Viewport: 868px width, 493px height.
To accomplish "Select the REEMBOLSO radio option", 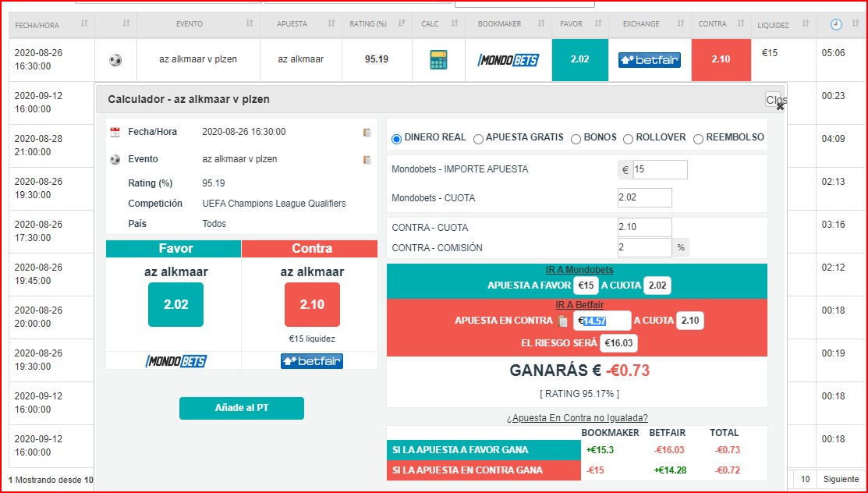I will click(x=698, y=139).
